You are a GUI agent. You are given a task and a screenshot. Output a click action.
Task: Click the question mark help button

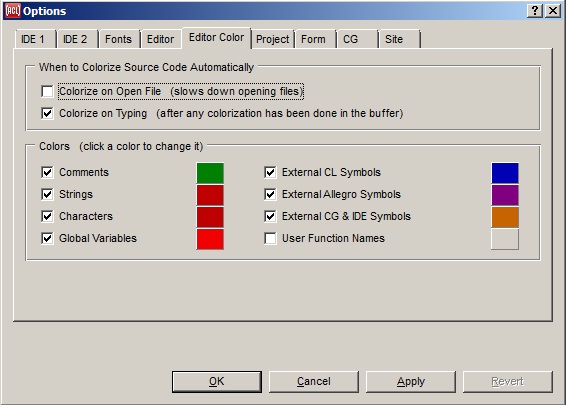535,11
